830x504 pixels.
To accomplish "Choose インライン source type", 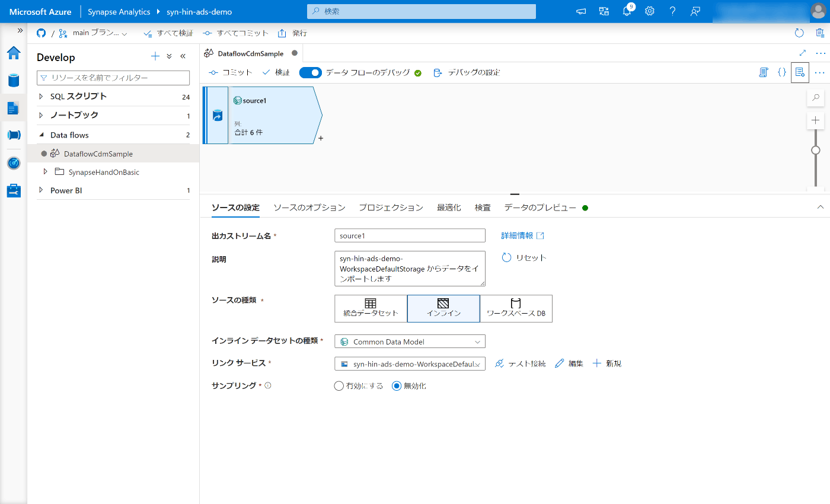I will (x=443, y=308).
